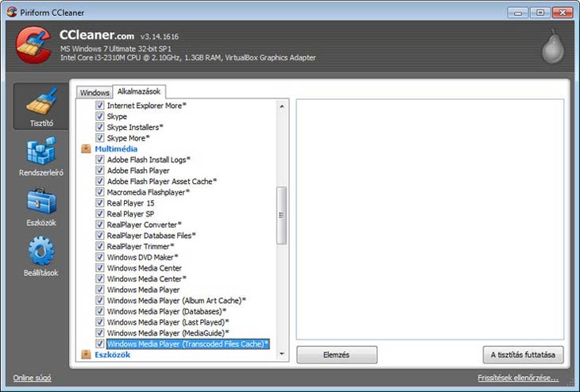Open the Tisztító cleaner section icon
Screen dimensions: 580x392
click(42, 101)
